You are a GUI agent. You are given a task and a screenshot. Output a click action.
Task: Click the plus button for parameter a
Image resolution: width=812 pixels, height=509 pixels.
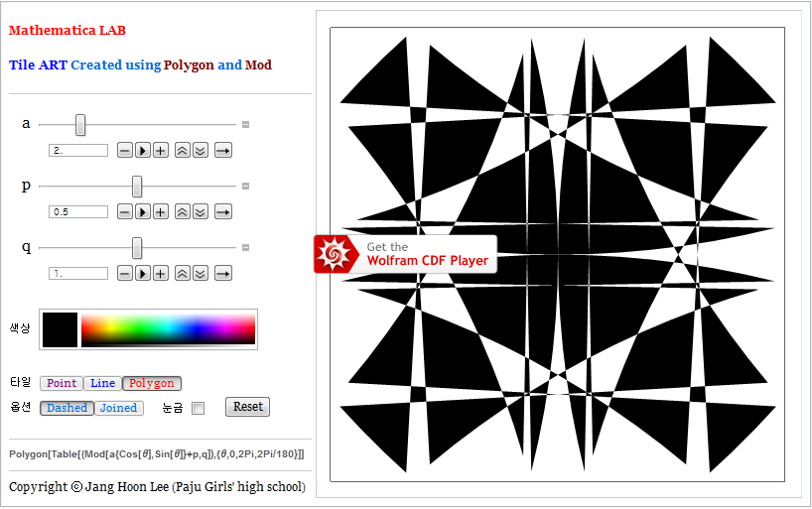[161, 151]
